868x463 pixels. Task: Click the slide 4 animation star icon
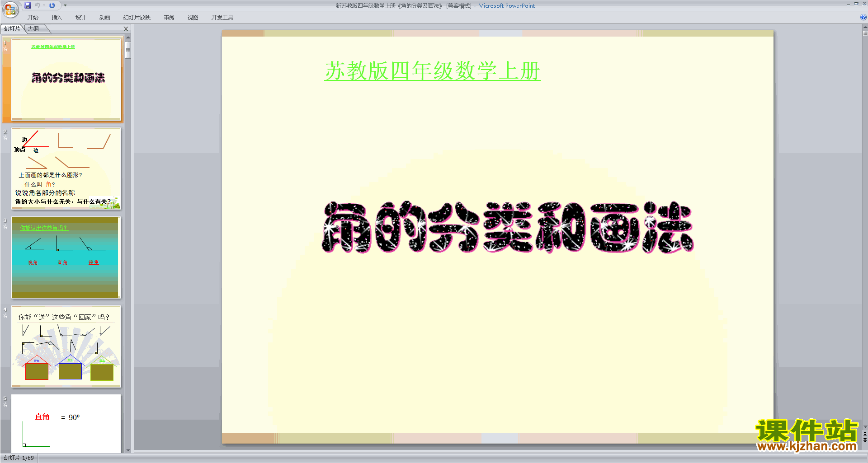click(x=5, y=316)
